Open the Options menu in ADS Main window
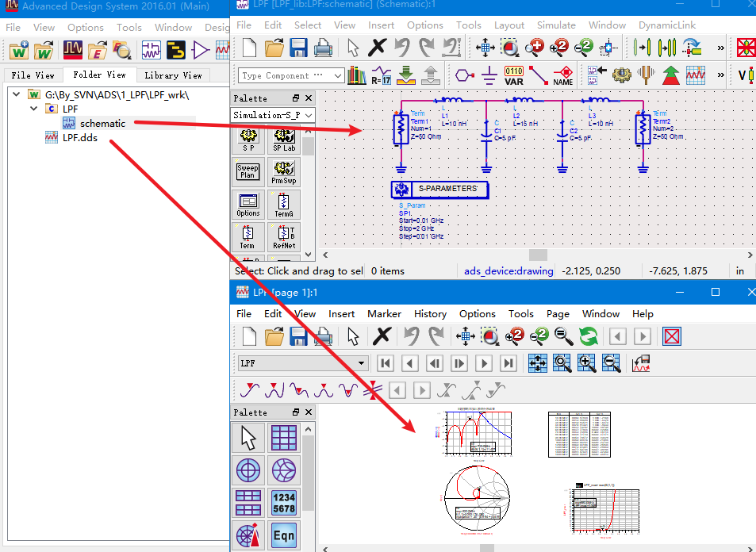The width and height of the screenshot is (756, 552). click(x=86, y=28)
